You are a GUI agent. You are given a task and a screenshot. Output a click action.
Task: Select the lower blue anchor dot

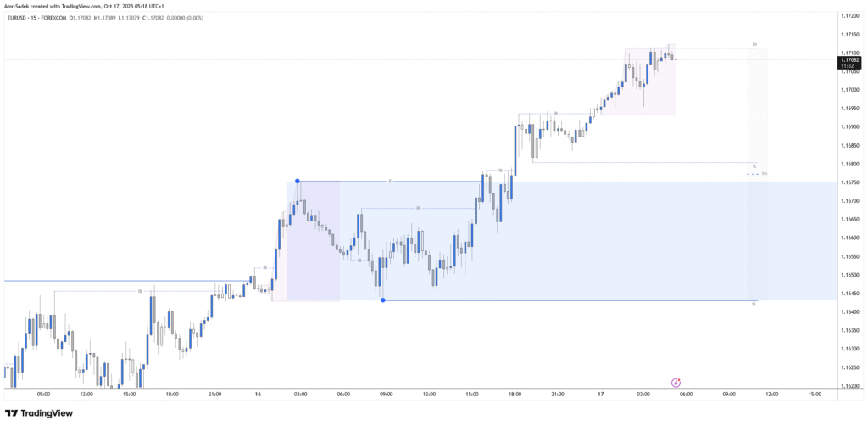point(383,300)
